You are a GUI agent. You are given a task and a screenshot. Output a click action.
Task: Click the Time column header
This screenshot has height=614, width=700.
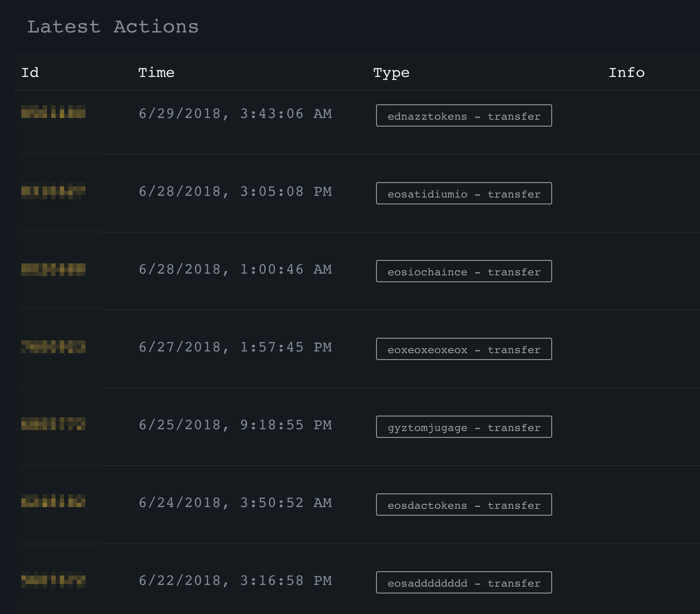[156, 72]
